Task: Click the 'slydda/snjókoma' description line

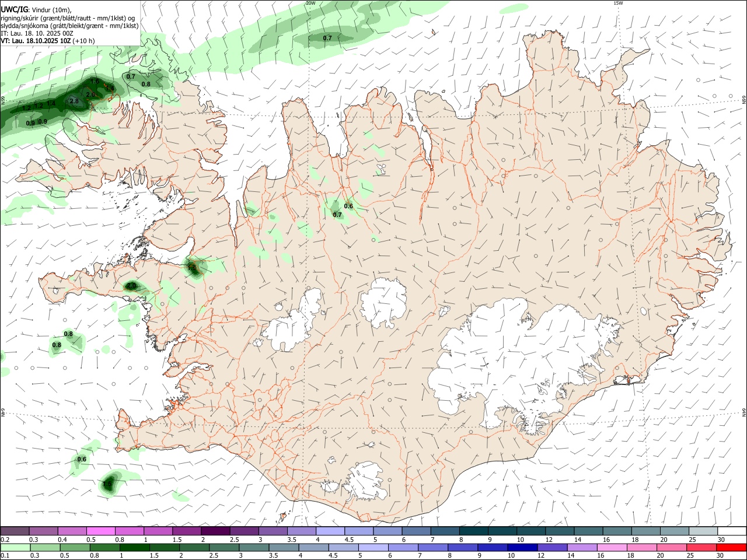Action: pyautogui.click(x=69, y=26)
